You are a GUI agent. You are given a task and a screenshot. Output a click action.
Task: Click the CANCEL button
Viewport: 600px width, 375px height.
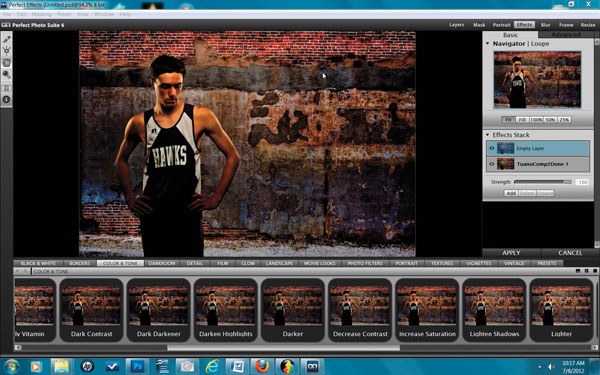click(570, 253)
